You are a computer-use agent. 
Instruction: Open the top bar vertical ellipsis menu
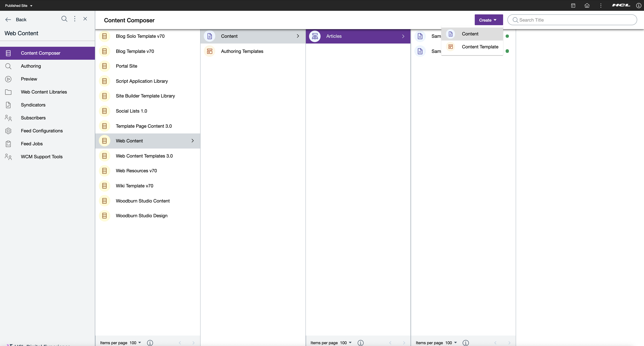[x=601, y=6]
